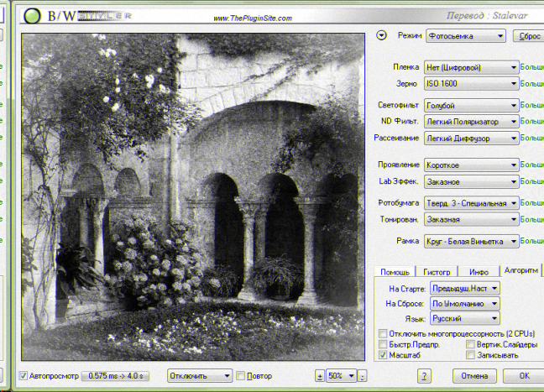Enable the Вертик.Слайдеры checkbox
544x392 pixels.
(470, 344)
